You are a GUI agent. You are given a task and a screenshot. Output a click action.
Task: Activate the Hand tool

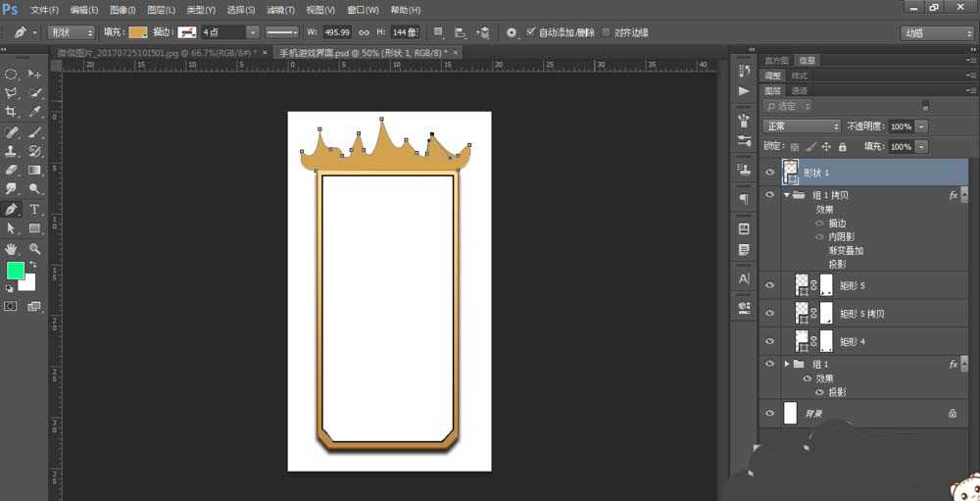click(12, 248)
